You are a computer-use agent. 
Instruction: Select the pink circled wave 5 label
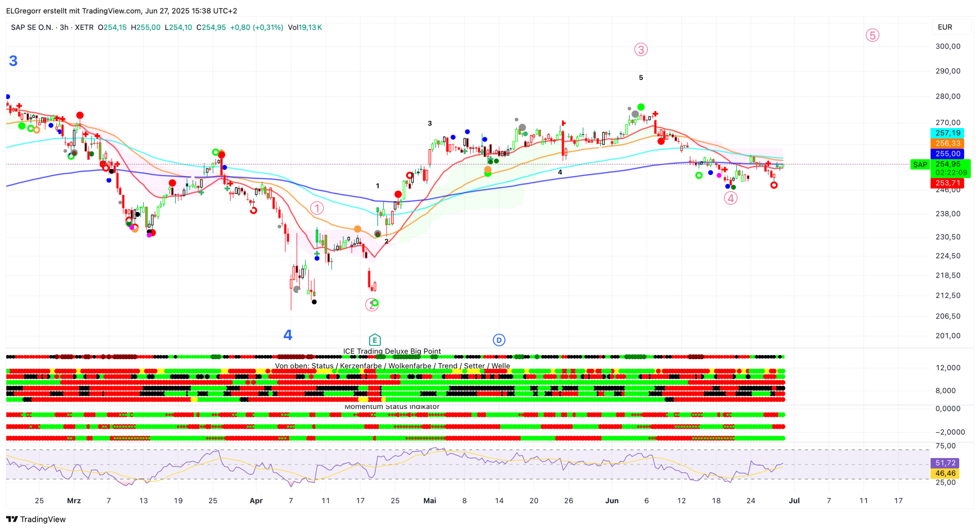click(872, 36)
